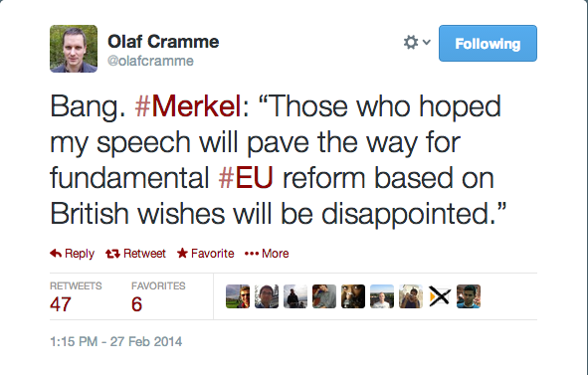The image size is (588, 375).
Task: Toggle the Following button
Action: [488, 44]
